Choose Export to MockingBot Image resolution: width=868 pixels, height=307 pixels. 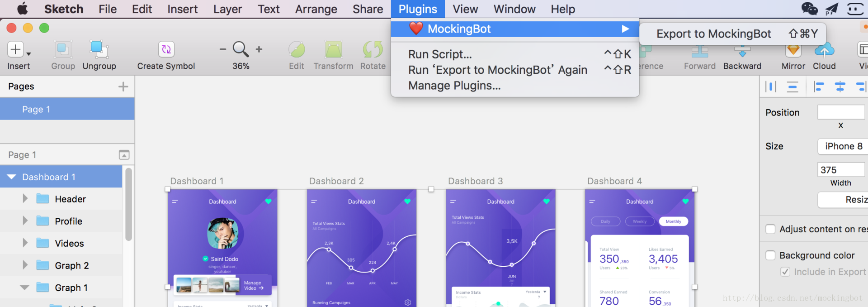pyautogui.click(x=732, y=34)
